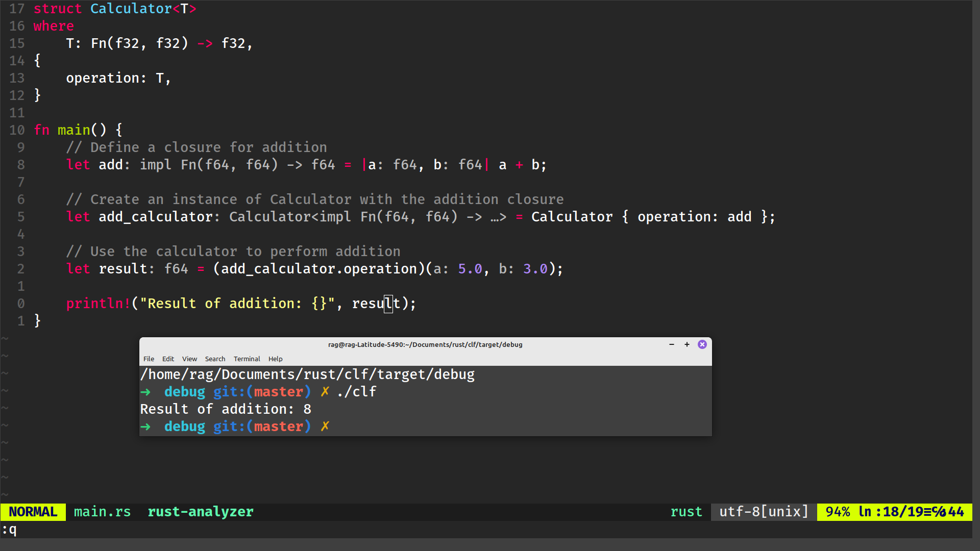This screenshot has width=980, height=551.
Task: Click the println! macro in the code
Action: [x=98, y=304]
